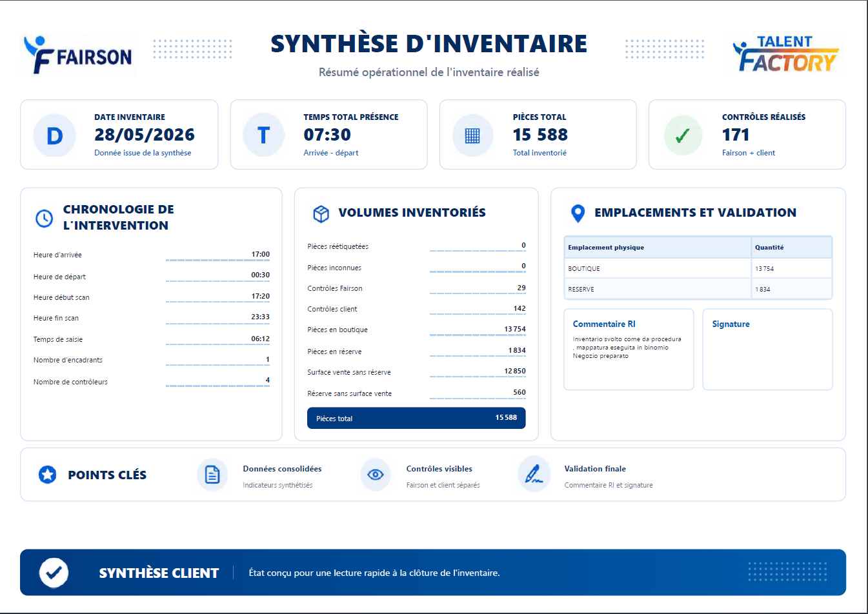
Task: Click the Contrôles Fairson value 29
Action: pos(521,288)
